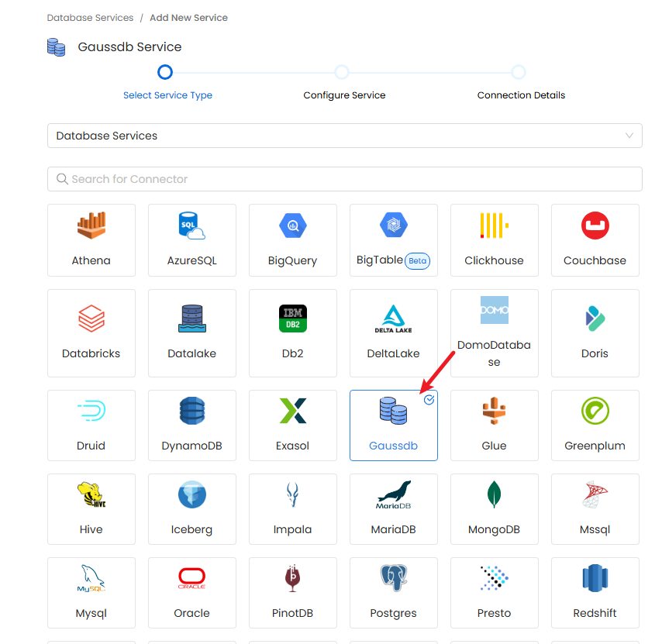
Task: Pick the BigQuery hexagon icon
Action: (x=292, y=226)
